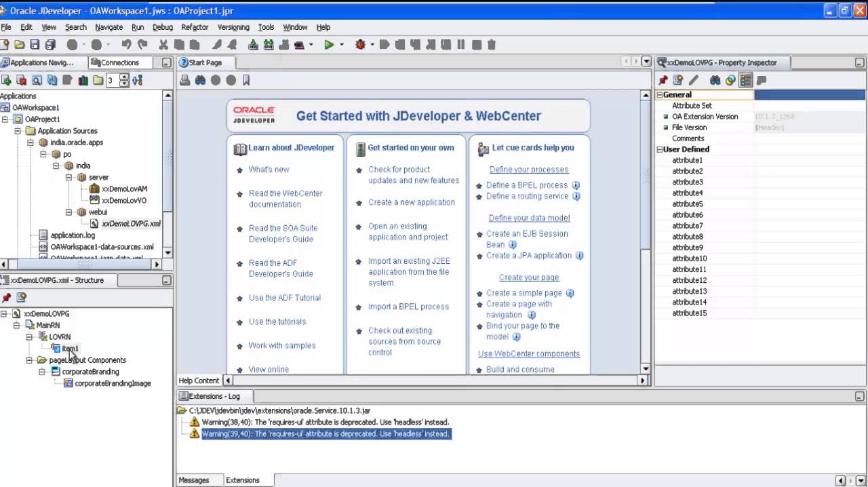Switch to the Messages log tab
This screenshot has height=487, width=868.
coord(194,480)
